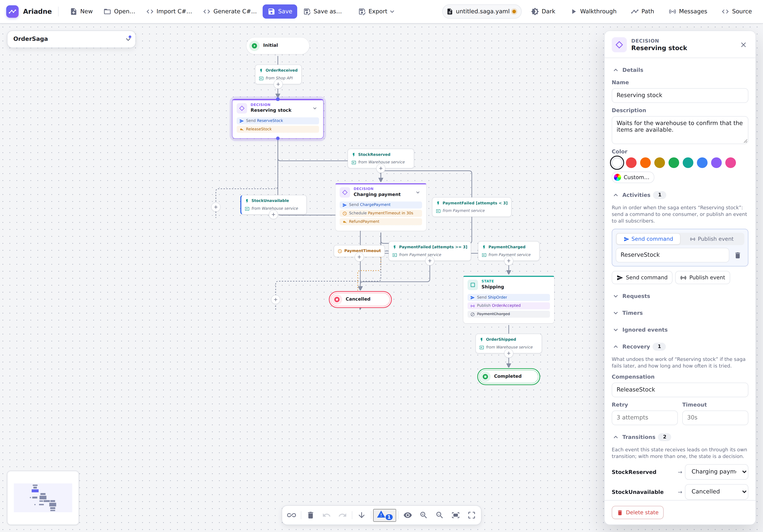Open the Walkthrough view
The height and width of the screenshot is (532, 763).
coord(594,11)
